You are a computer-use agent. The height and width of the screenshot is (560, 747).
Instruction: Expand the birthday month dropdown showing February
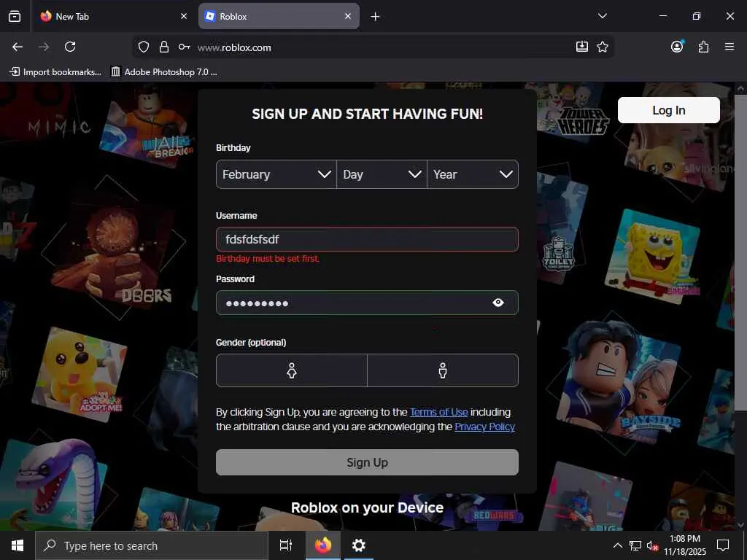276,174
